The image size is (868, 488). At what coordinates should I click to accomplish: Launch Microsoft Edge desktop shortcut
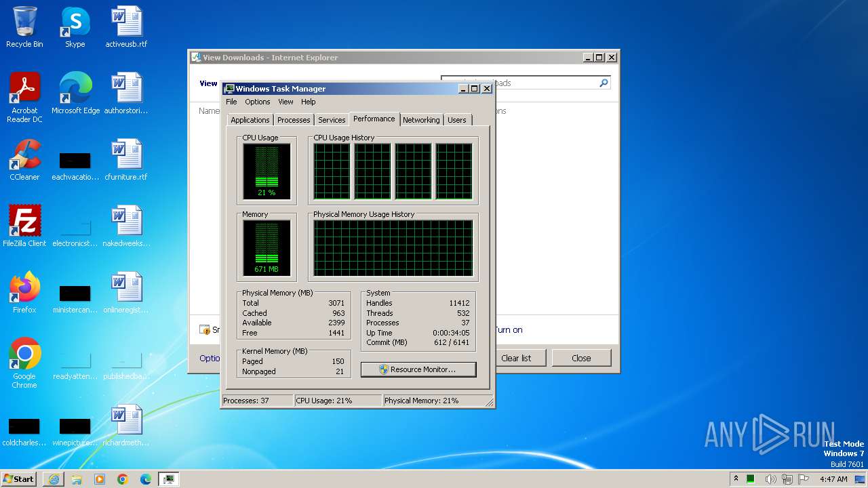75,94
